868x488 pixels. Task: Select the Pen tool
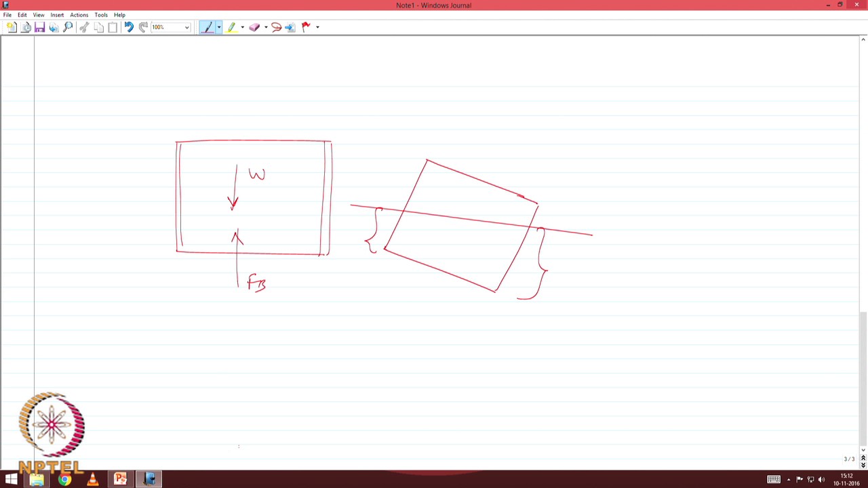[208, 27]
